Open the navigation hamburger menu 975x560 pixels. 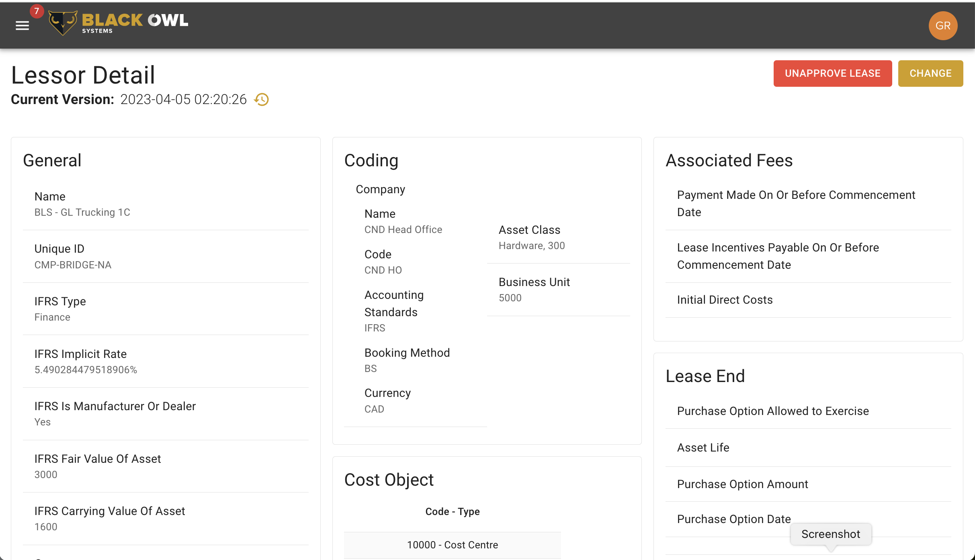click(x=22, y=25)
